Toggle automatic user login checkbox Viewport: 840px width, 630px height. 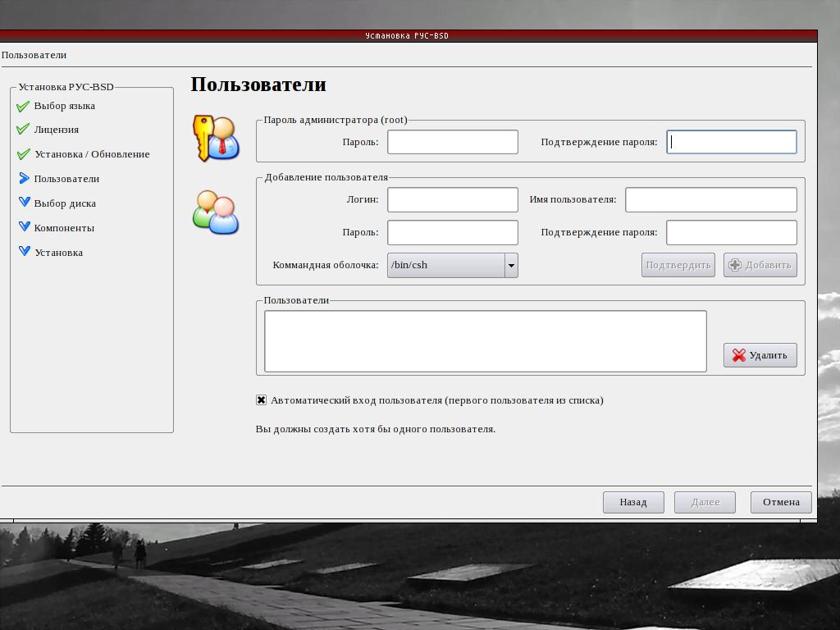click(x=261, y=400)
